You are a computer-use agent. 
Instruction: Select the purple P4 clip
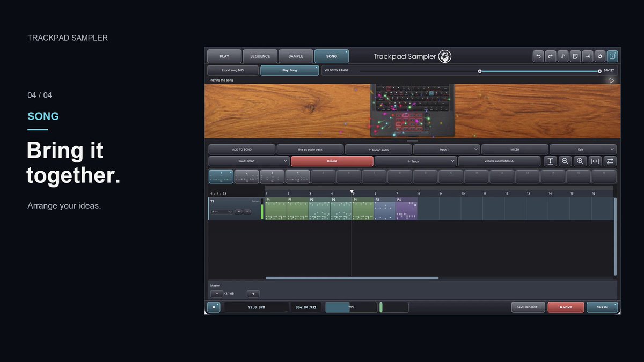click(407, 209)
